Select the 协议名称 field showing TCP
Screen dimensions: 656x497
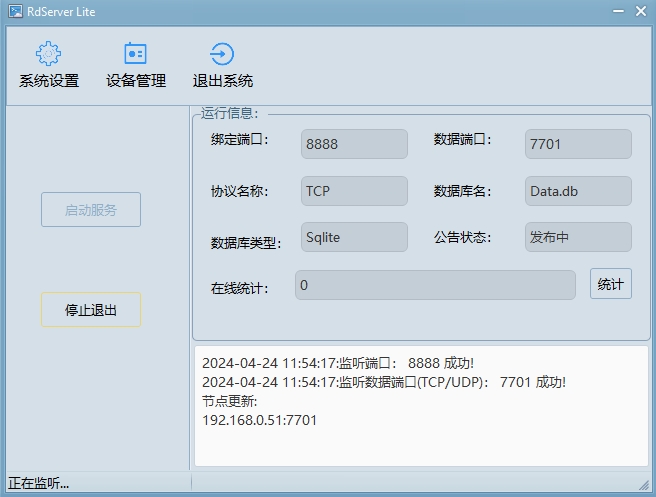click(x=354, y=191)
